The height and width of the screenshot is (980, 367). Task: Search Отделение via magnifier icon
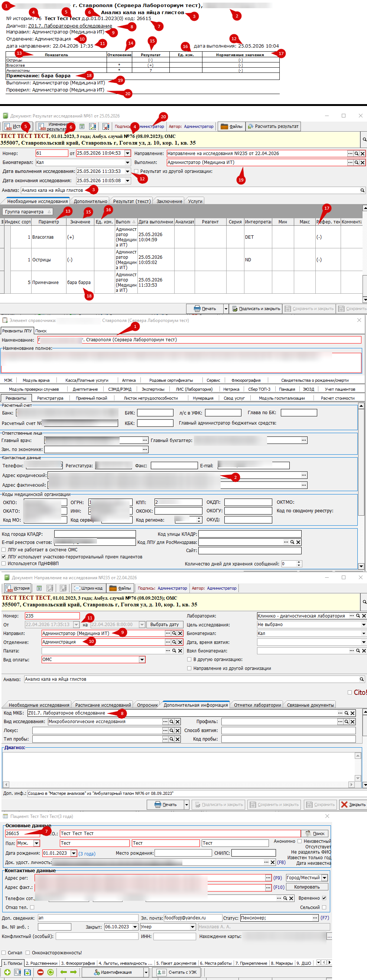[x=174, y=642]
